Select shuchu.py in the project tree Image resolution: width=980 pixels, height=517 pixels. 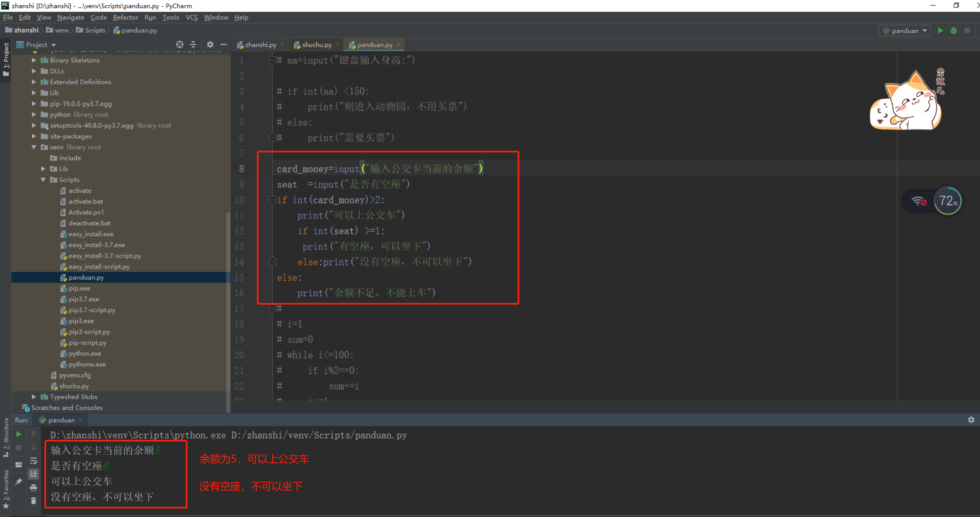(74, 386)
